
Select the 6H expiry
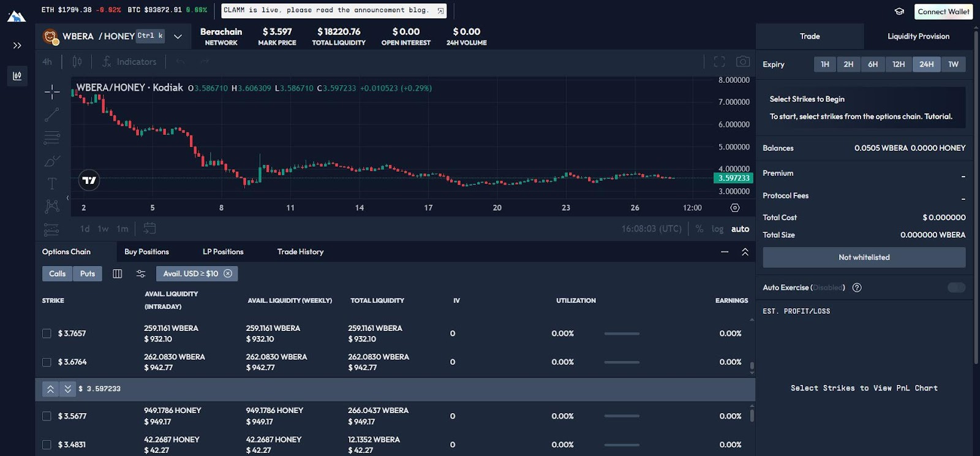873,64
